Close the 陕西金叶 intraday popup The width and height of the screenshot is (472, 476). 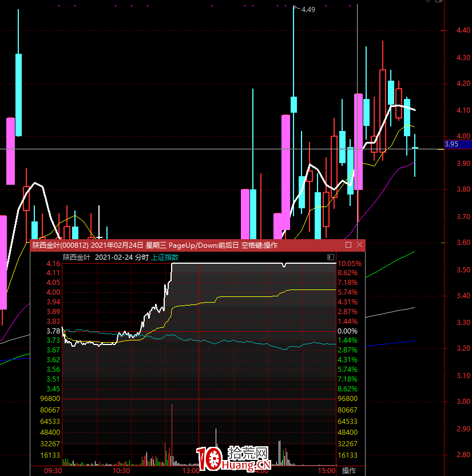click(x=359, y=245)
